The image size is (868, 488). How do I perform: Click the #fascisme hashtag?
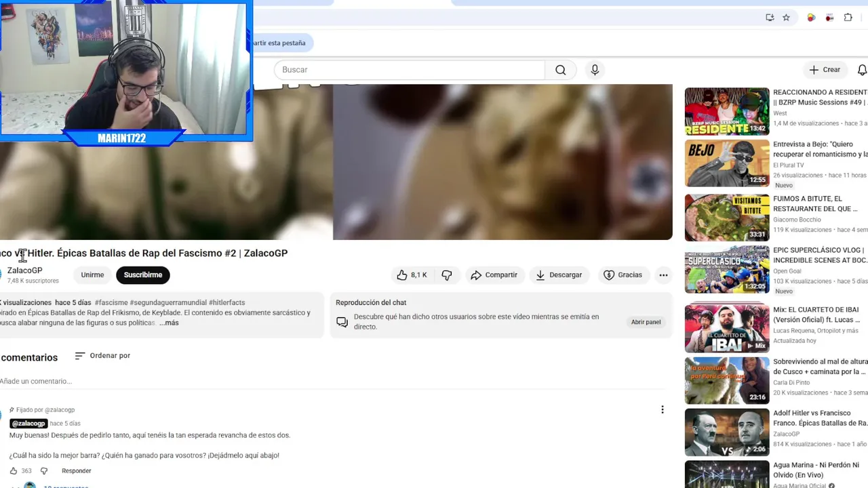click(x=111, y=302)
